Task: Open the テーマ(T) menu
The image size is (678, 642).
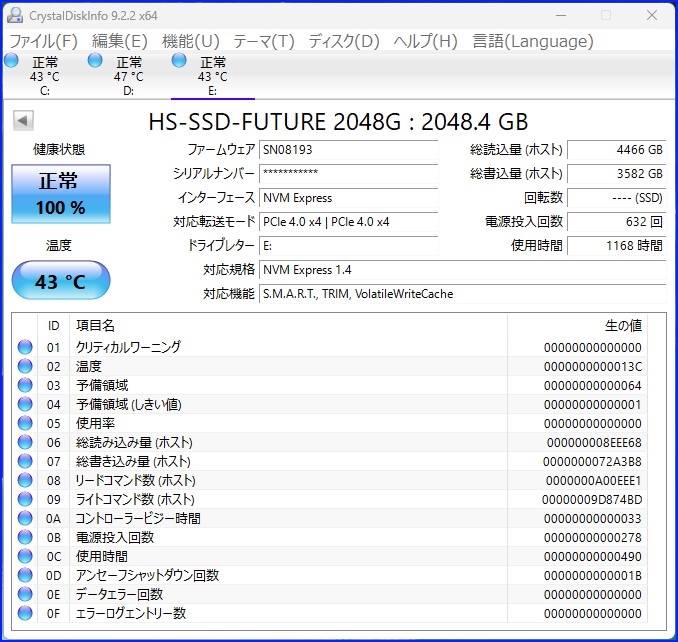Action: 264,41
